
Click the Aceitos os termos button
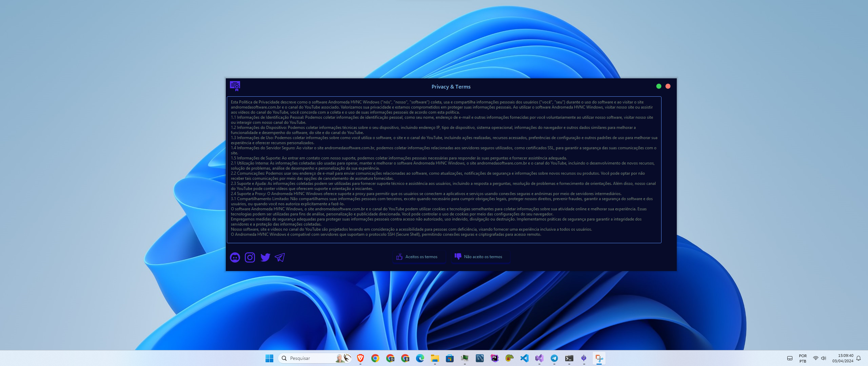pos(419,257)
